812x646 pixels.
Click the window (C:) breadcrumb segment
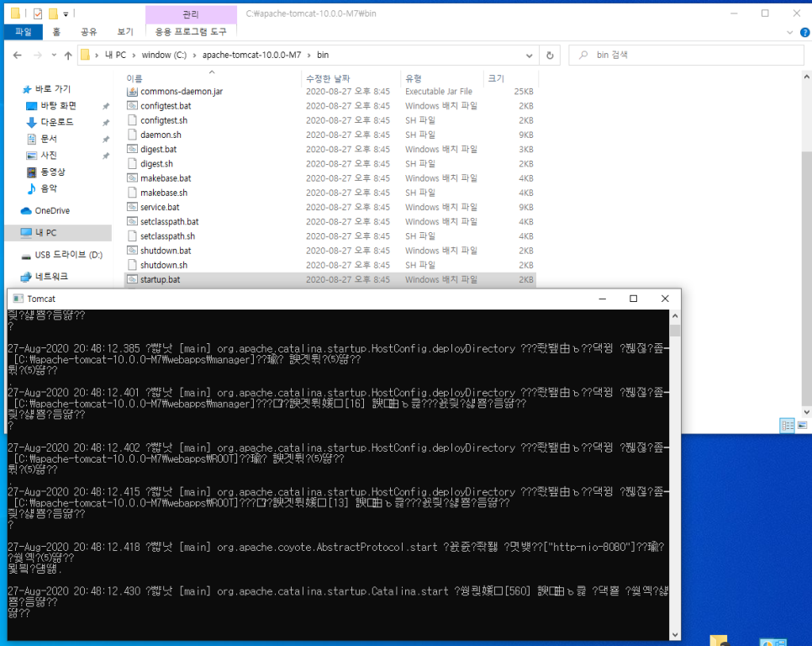[164, 55]
